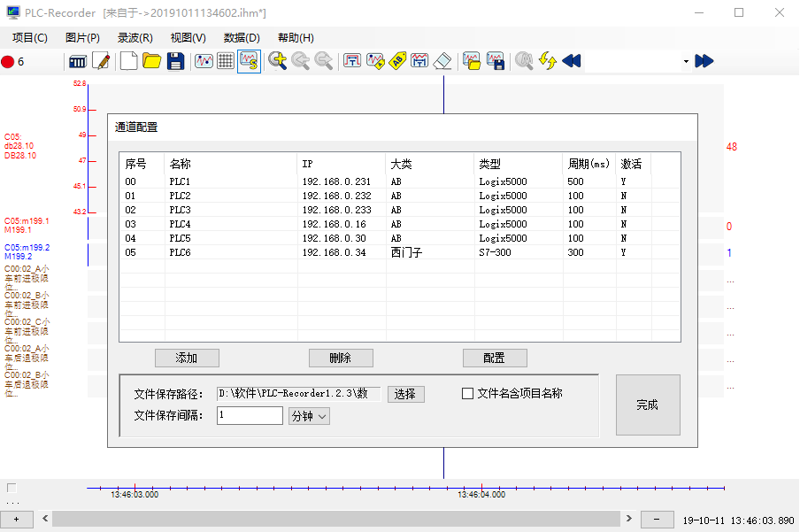Jump backward with the blue rewind arrows
The width and height of the screenshot is (800, 532).
[572, 61]
